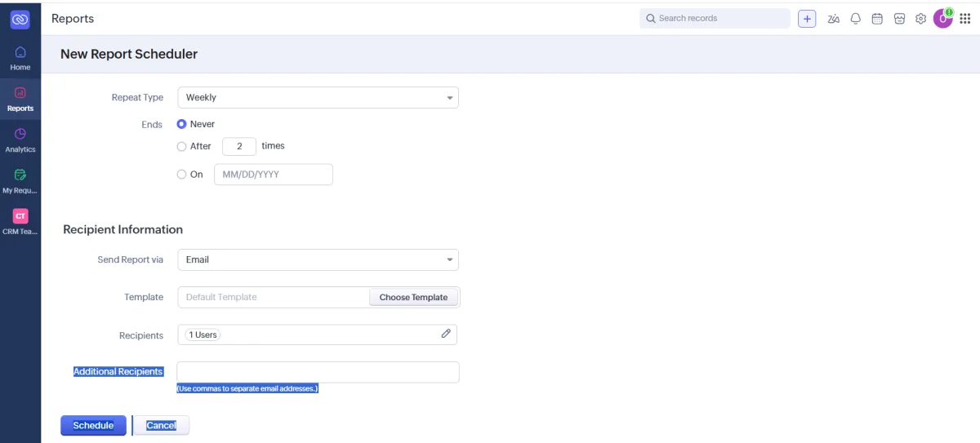980x443 pixels.
Task: Open the Repeat Type dropdown
Action: pyautogui.click(x=318, y=97)
